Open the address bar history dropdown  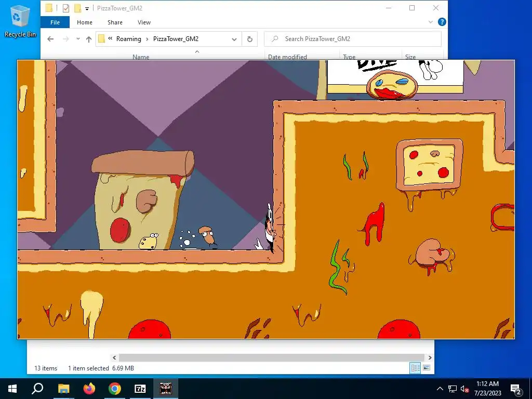point(234,39)
